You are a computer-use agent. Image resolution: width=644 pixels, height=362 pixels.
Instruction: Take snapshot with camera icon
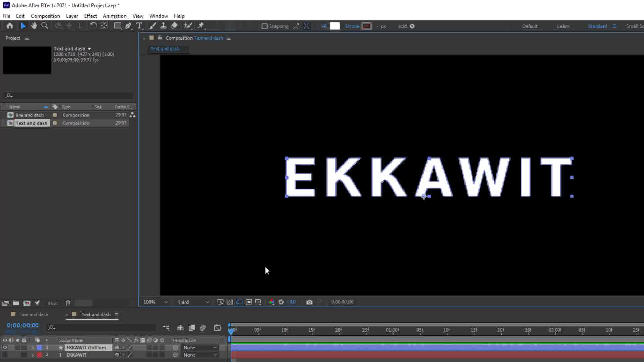click(309, 302)
